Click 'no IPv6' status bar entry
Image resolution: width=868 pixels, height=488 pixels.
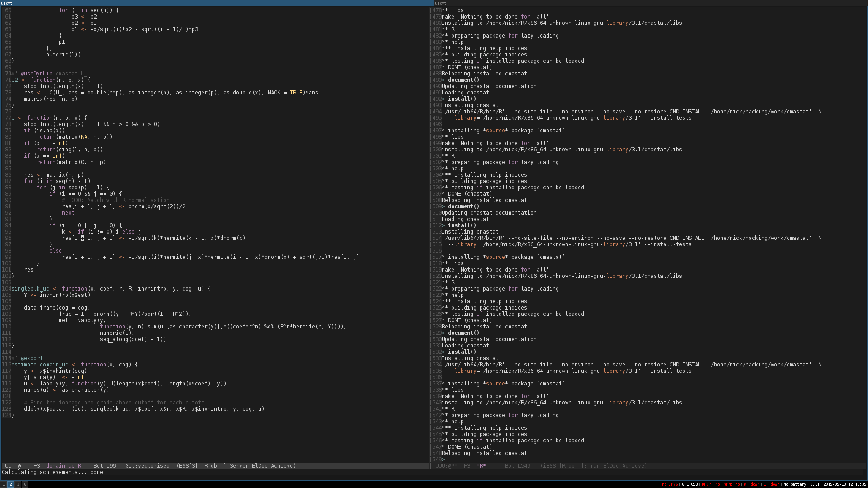[x=670, y=484]
